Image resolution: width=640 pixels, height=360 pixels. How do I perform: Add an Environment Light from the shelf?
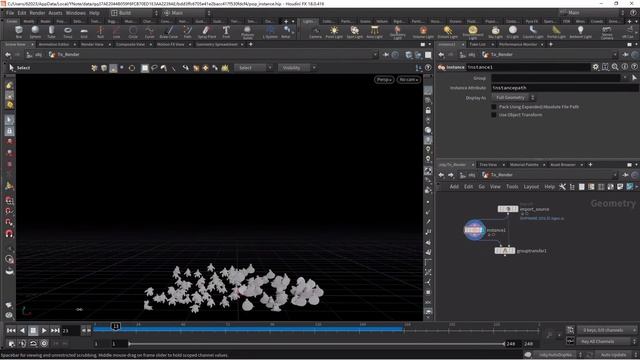[x=473, y=31]
